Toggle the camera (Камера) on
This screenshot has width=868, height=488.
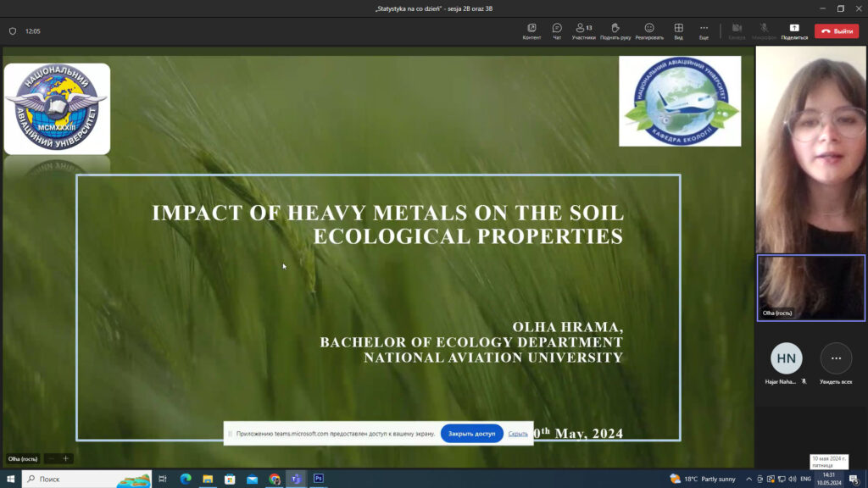737,30
